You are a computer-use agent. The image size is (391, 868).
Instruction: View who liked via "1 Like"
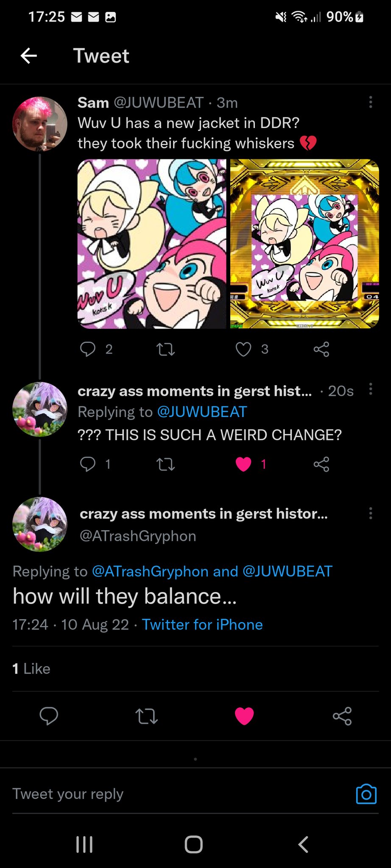point(31,669)
